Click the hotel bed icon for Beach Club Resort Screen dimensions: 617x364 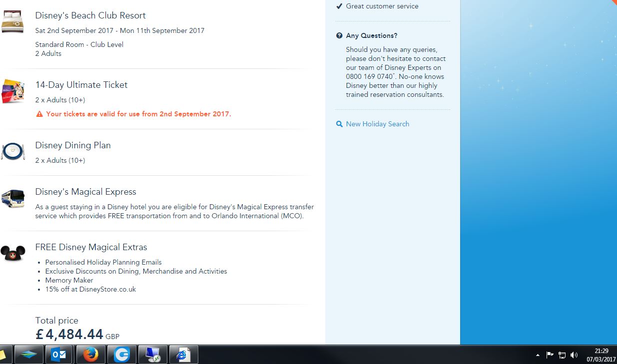12,21
